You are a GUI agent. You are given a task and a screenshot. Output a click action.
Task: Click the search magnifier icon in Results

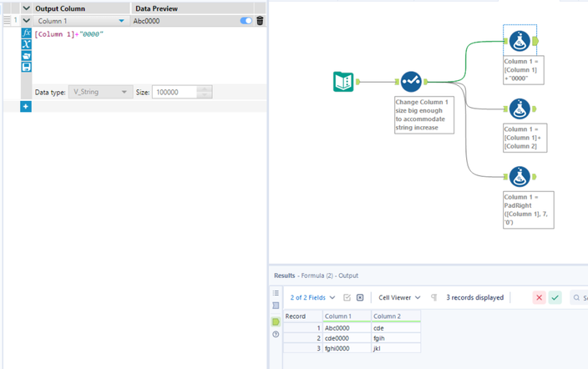576,297
